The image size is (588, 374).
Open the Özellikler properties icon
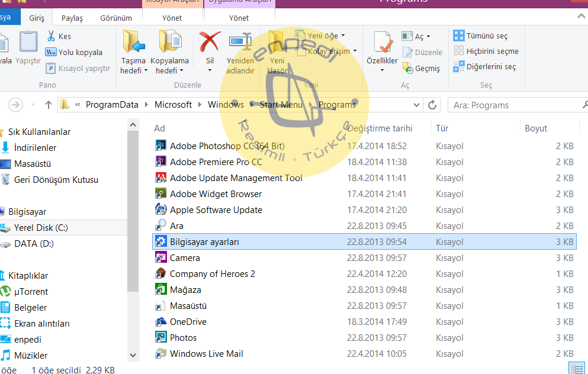pos(383,43)
